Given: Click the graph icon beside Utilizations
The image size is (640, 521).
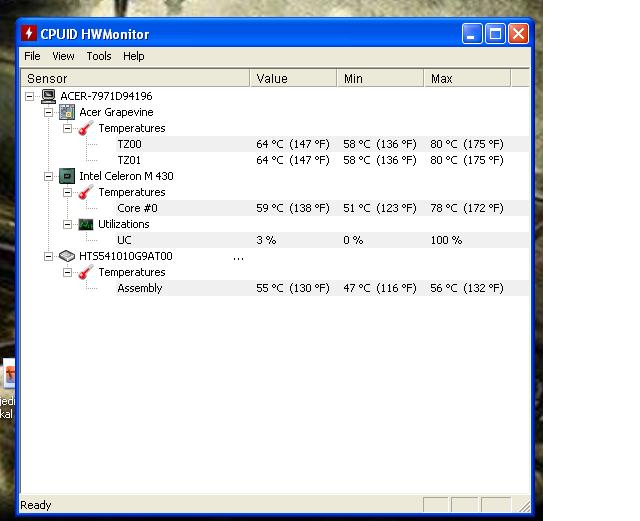Looking at the screenshot, I should coord(86,224).
